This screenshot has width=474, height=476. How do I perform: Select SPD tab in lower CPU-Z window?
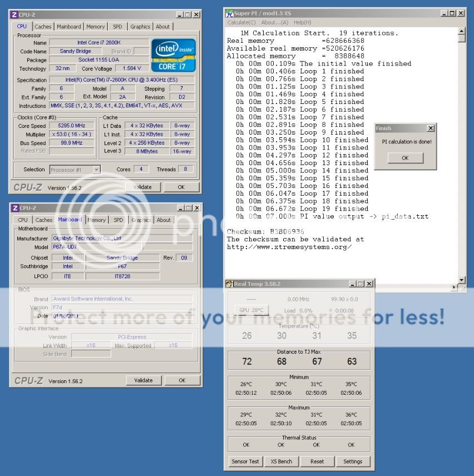119,220
